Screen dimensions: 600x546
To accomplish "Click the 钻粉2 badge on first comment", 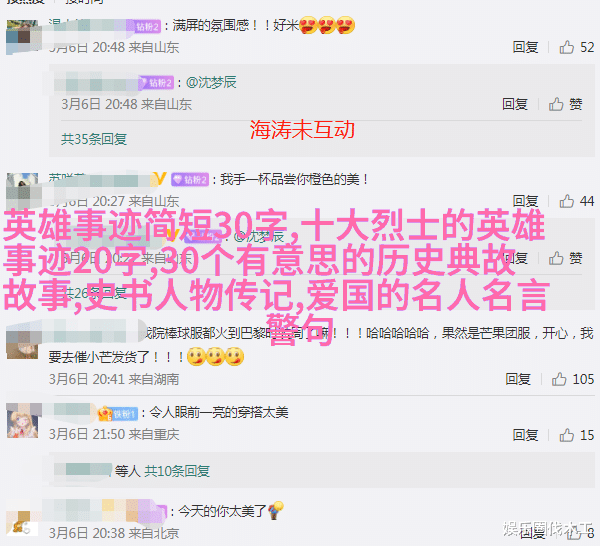I will pos(148,26).
